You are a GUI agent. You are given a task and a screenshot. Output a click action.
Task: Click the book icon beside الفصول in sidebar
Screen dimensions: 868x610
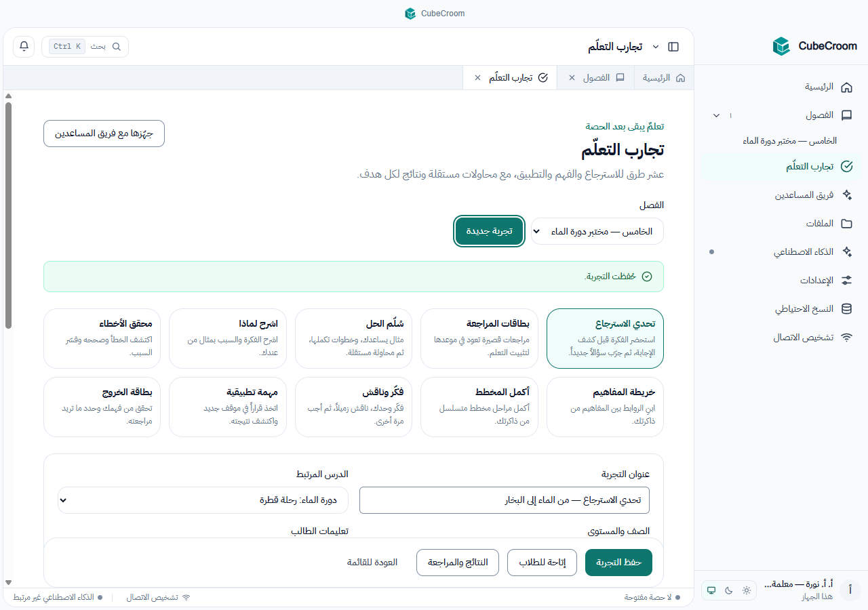[x=846, y=115]
